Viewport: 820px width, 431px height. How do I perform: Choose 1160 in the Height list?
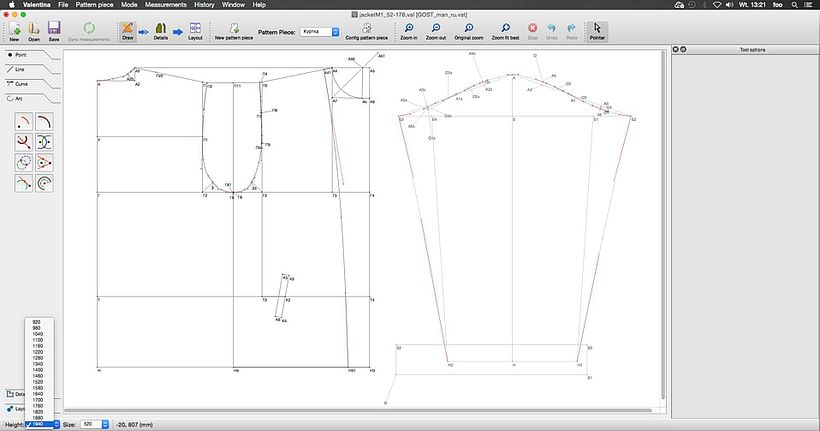pyautogui.click(x=39, y=346)
